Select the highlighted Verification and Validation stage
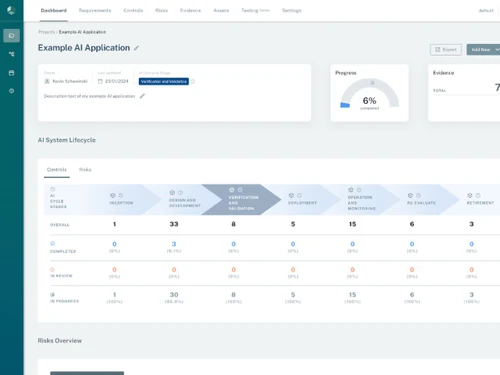Screen dimensions: 500x375 click(x=241, y=199)
